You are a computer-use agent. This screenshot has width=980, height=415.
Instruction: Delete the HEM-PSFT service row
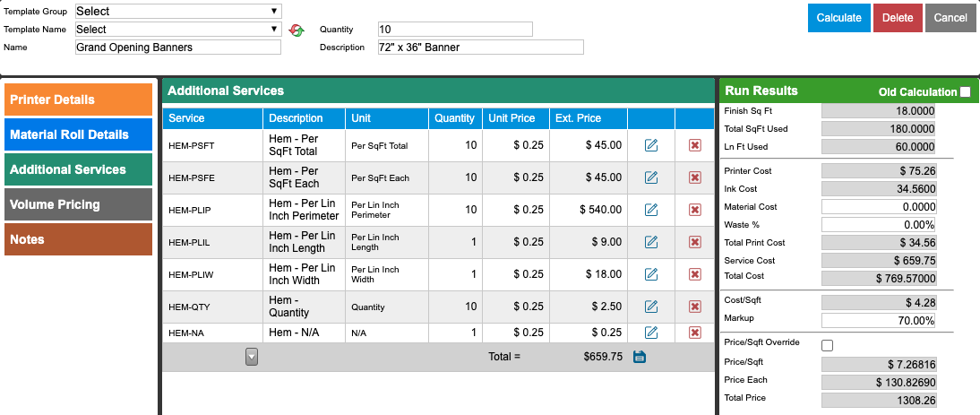click(x=694, y=145)
